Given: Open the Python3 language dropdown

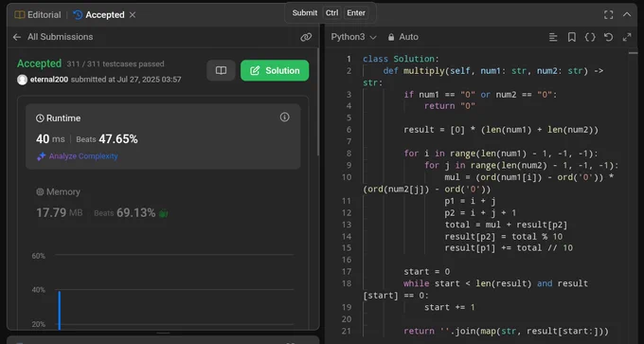Looking at the screenshot, I should pyautogui.click(x=353, y=37).
